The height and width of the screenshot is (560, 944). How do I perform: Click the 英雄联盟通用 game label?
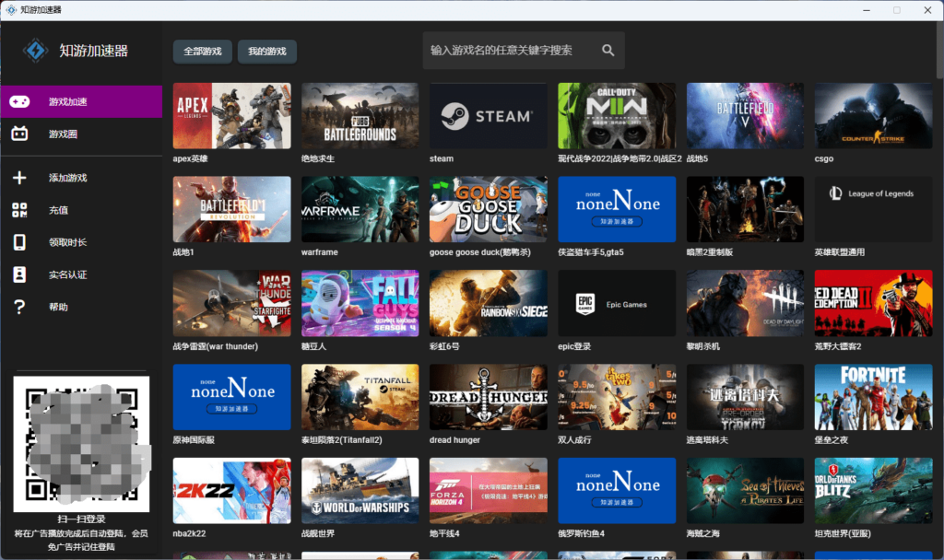click(840, 252)
